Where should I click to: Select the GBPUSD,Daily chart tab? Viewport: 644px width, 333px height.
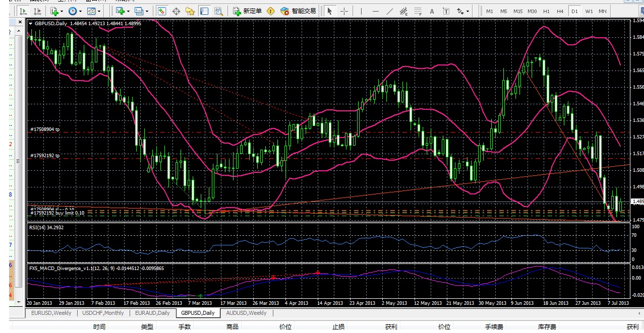(x=198, y=313)
